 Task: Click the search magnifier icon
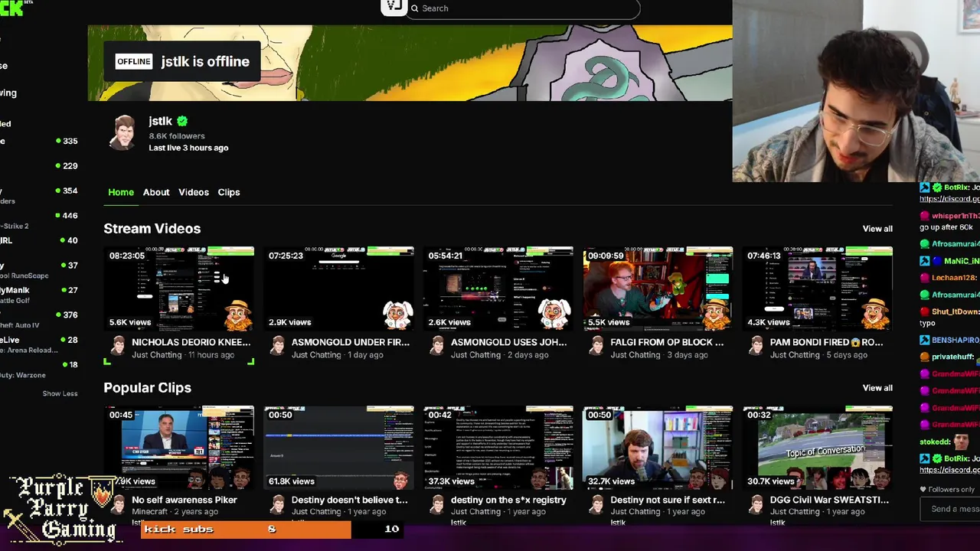click(414, 8)
